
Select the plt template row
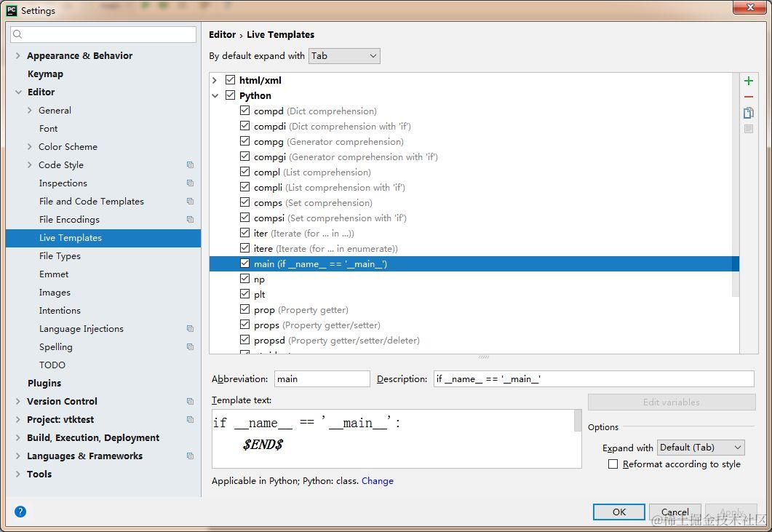(x=474, y=294)
